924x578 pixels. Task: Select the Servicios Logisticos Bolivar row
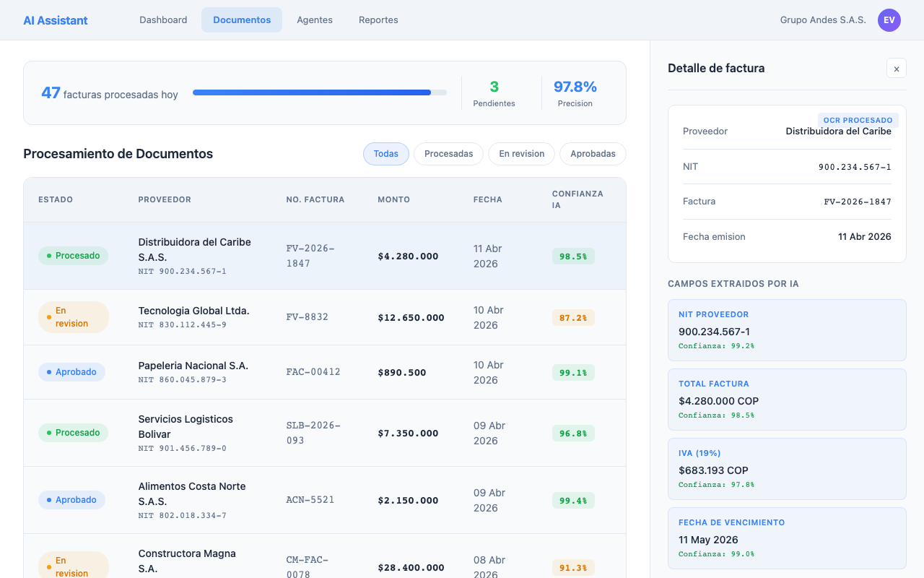[x=325, y=432]
